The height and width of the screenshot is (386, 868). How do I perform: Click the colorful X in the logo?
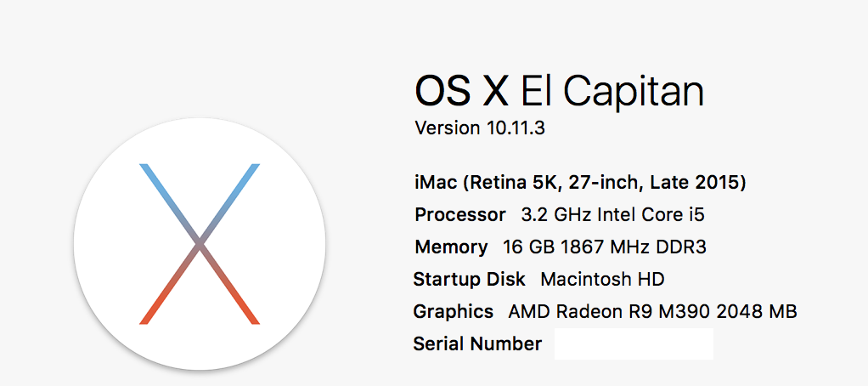coord(200,244)
